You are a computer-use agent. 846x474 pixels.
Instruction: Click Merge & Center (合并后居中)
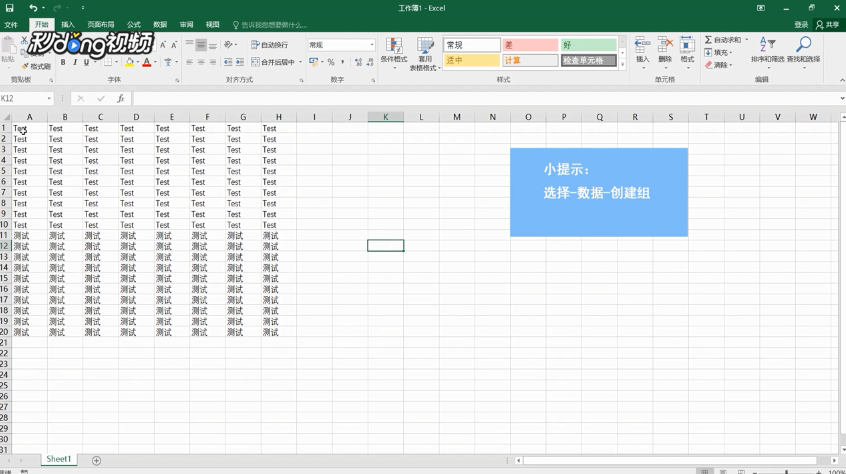click(x=273, y=63)
